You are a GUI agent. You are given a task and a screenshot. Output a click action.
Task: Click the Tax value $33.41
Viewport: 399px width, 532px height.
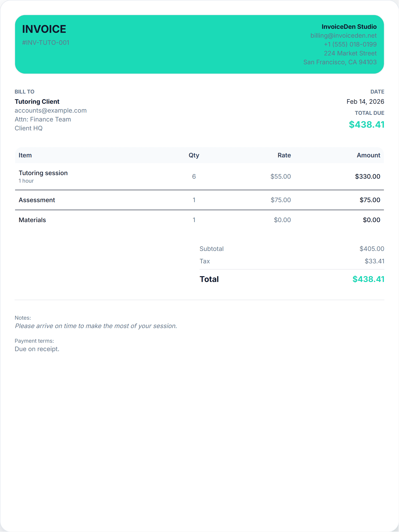tap(374, 261)
